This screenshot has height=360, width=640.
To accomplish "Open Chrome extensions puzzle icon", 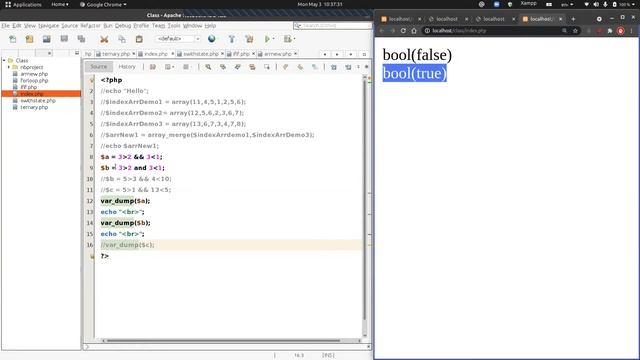I will [610, 31].
